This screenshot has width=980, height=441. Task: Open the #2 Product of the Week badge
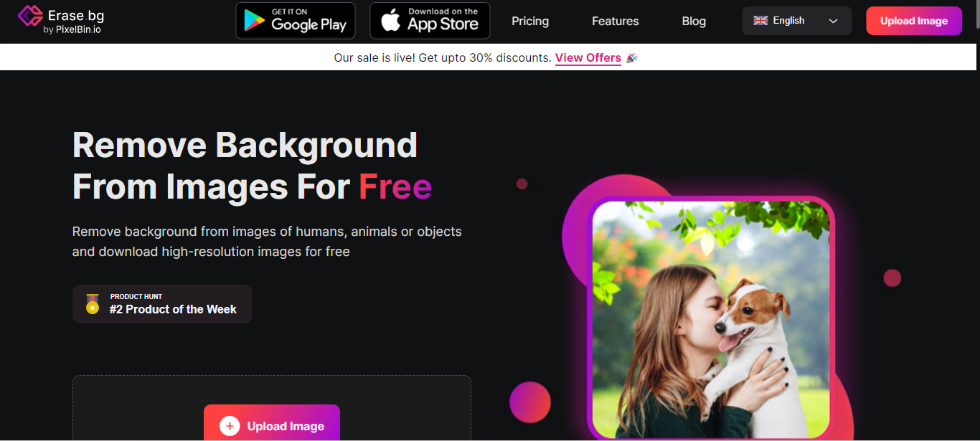[x=162, y=304]
